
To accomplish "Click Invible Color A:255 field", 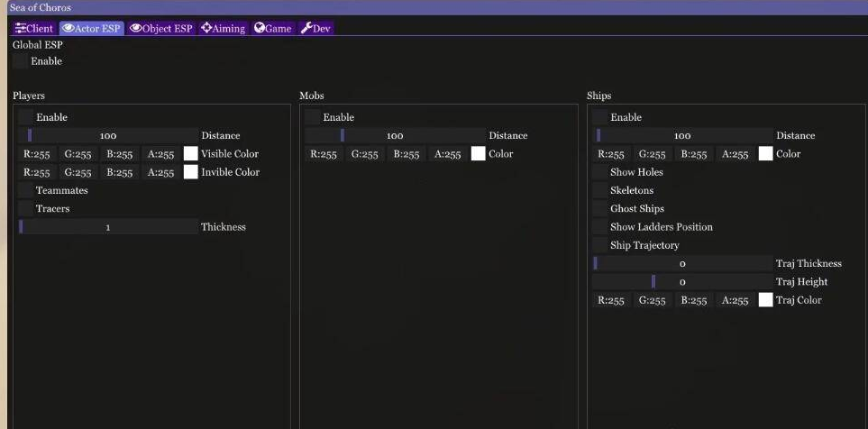I will (160, 172).
